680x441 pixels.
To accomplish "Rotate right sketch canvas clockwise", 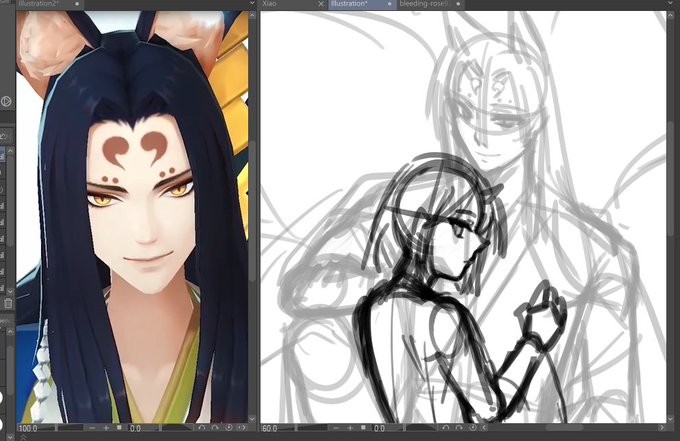I will [459, 428].
